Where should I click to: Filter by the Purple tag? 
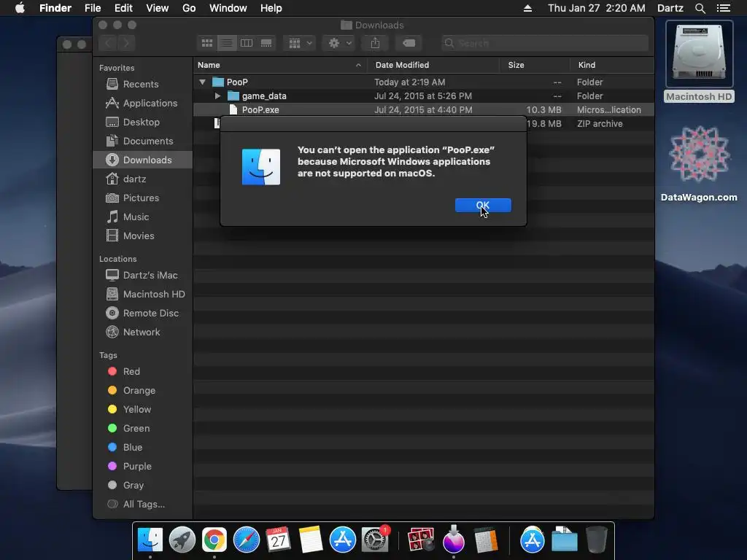(143, 467)
